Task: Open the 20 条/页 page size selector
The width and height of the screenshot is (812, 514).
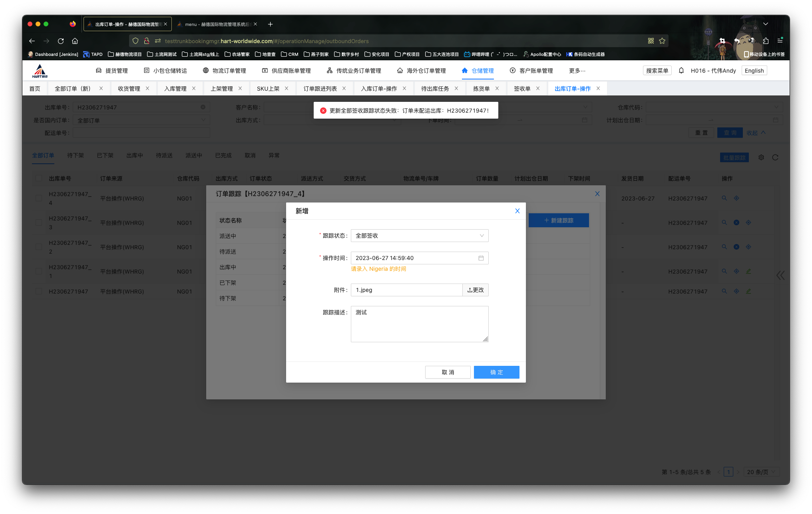Action: point(761,472)
